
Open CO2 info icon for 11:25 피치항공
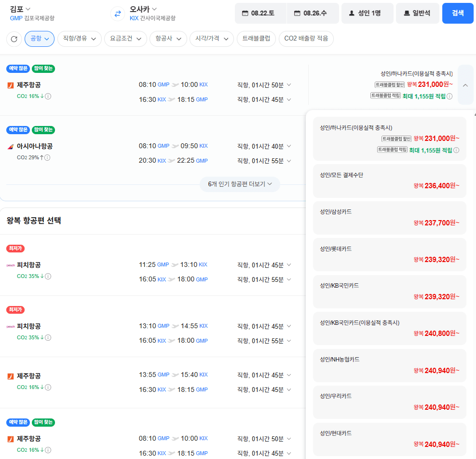[48, 276]
